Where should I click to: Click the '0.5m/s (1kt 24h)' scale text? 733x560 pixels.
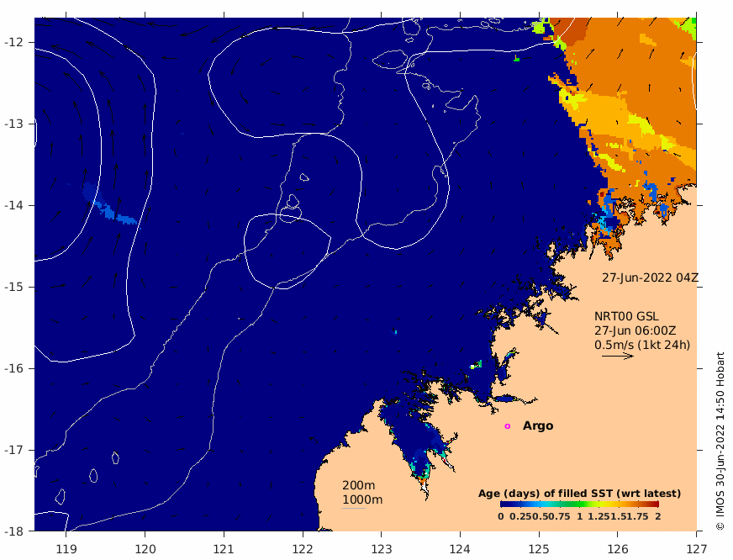(x=642, y=345)
